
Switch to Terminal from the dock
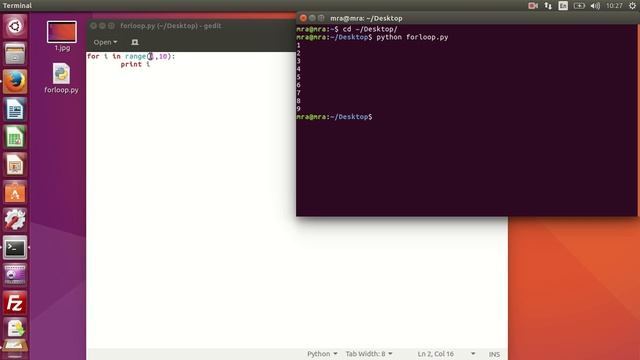tap(15, 248)
